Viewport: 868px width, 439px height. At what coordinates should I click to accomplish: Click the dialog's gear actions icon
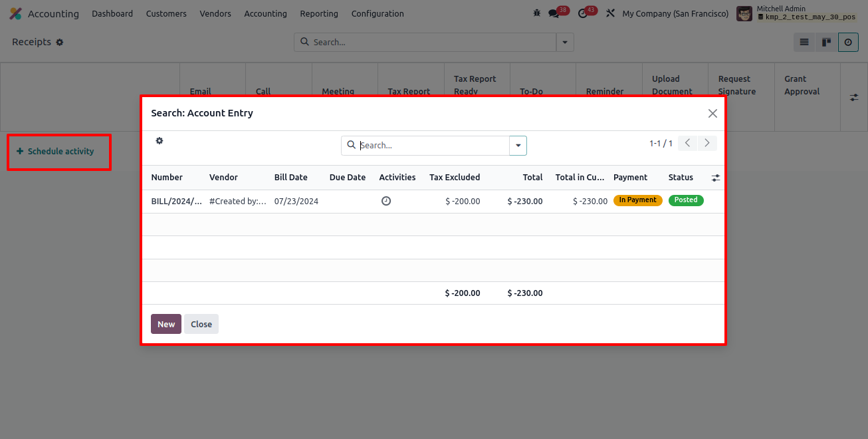coord(160,141)
